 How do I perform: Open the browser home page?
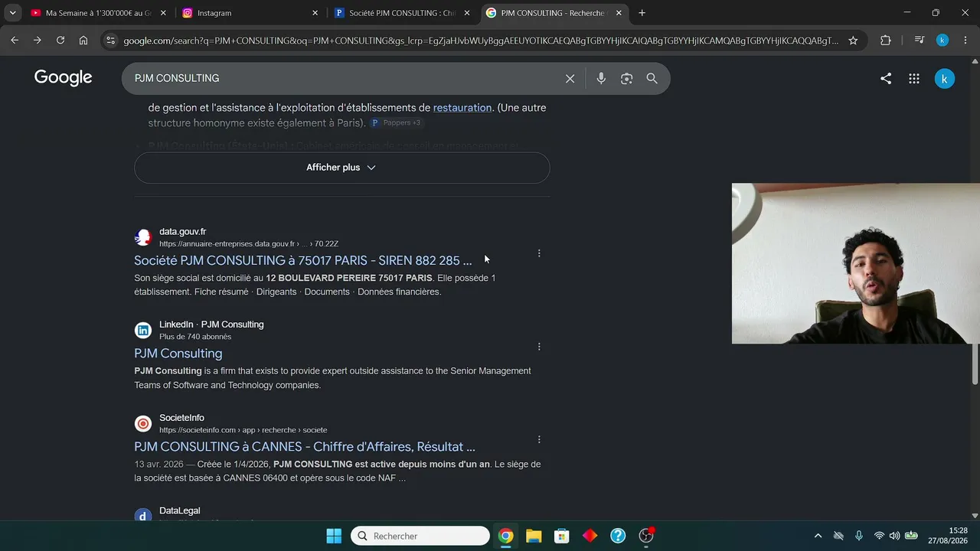83,41
